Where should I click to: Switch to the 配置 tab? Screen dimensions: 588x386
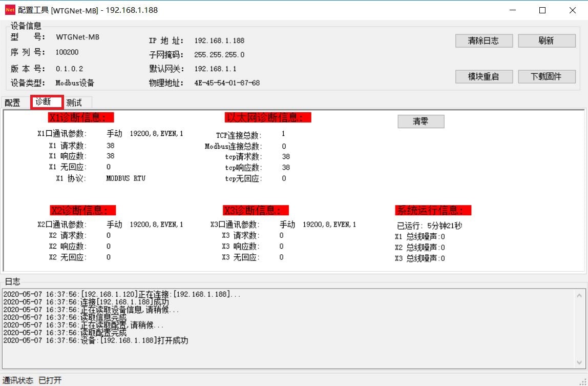click(x=13, y=103)
